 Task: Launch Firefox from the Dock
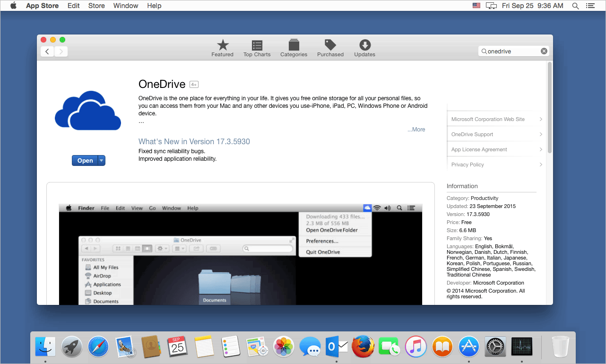[363, 347]
